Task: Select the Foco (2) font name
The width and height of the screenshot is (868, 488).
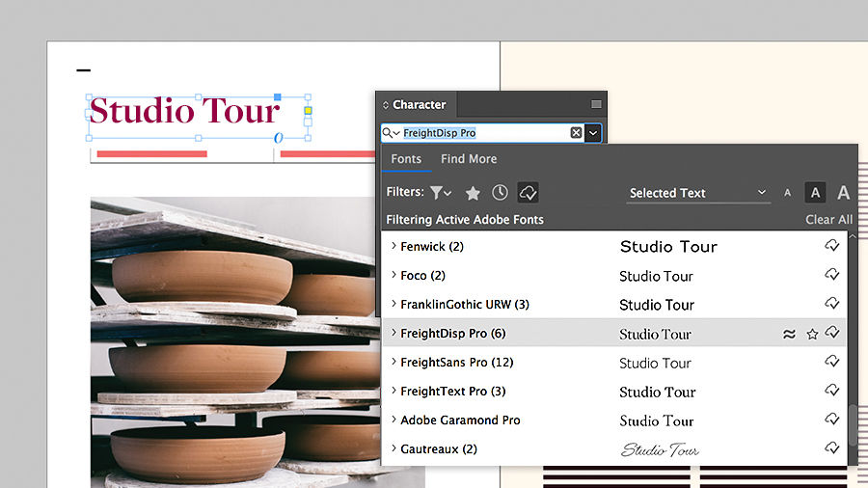Action: [x=423, y=276]
